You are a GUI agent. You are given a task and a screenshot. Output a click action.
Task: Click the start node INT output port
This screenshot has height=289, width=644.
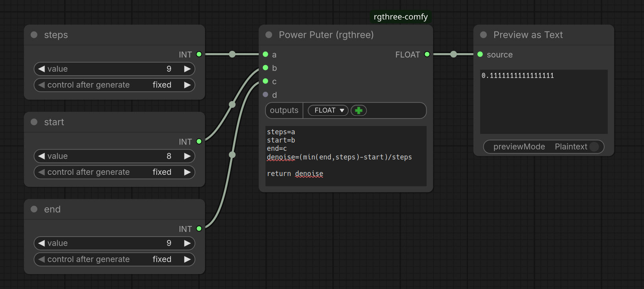[x=199, y=141]
